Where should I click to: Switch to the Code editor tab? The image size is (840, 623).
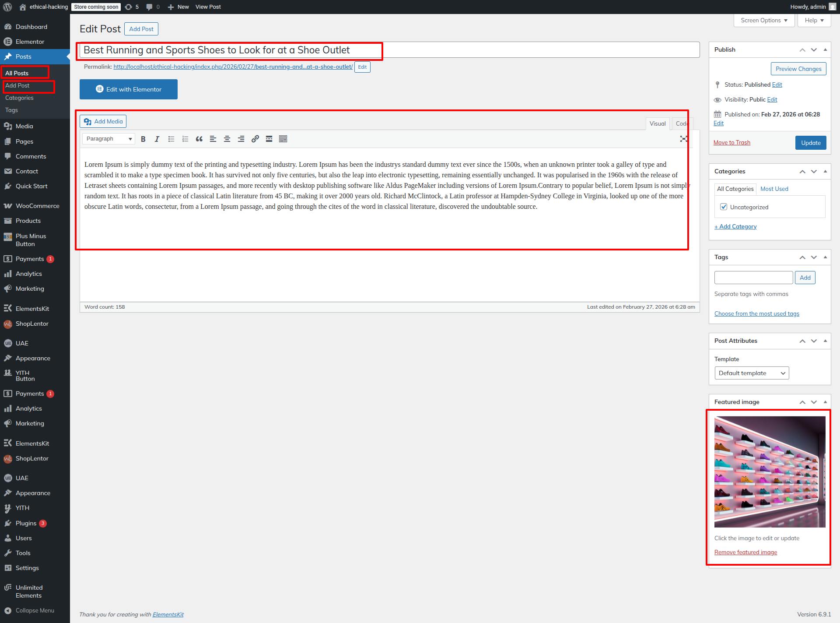point(681,123)
